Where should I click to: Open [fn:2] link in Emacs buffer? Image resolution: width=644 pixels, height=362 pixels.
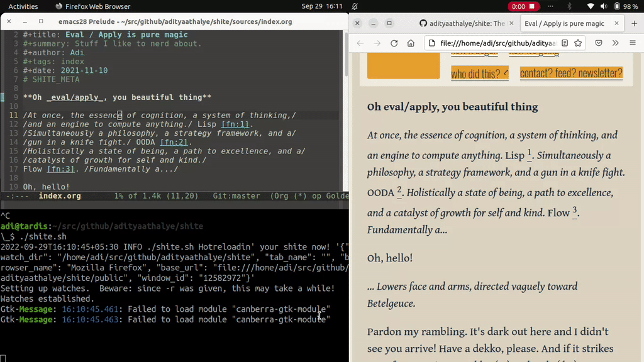(174, 142)
